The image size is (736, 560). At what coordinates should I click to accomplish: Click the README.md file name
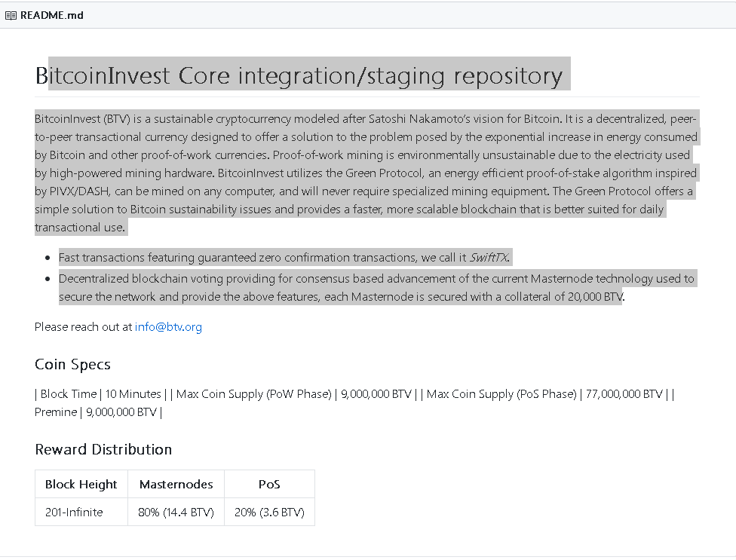[51, 16]
